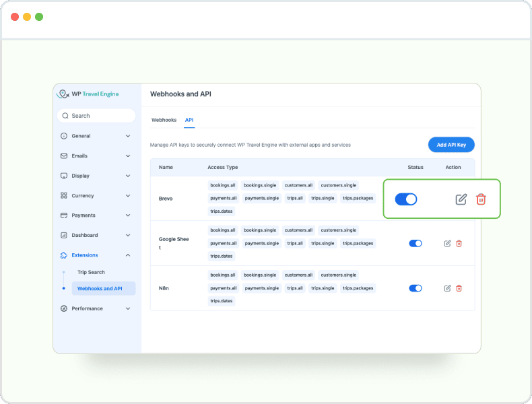This screenshot has width=532, height=404.
Task: Click the Display monitor icon
Action: [64, 176]
